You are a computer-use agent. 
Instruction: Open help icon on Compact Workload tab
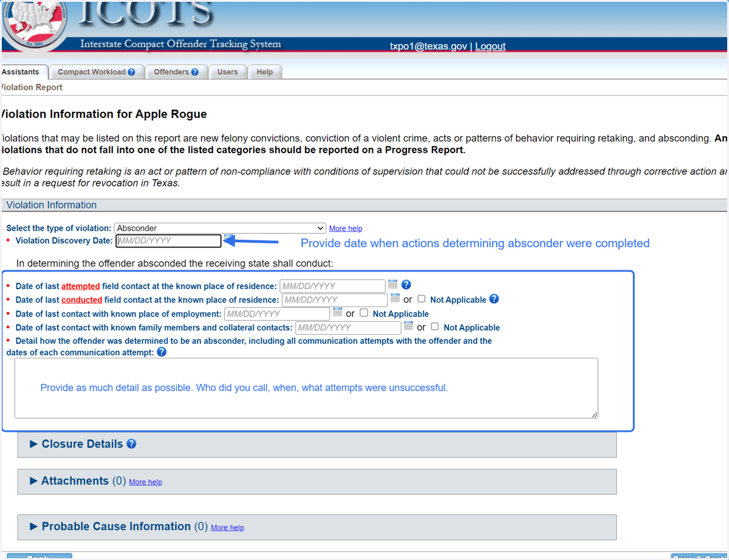[131, 72]
